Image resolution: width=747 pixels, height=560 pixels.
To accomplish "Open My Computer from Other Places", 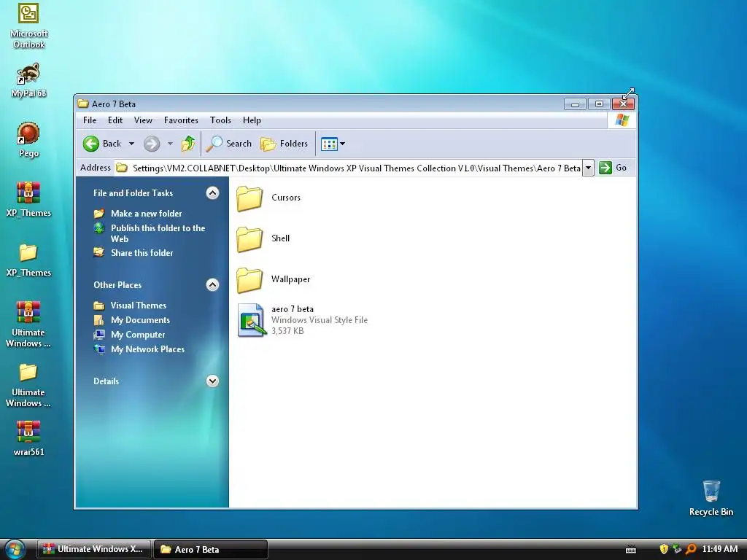I will (138, 335).
